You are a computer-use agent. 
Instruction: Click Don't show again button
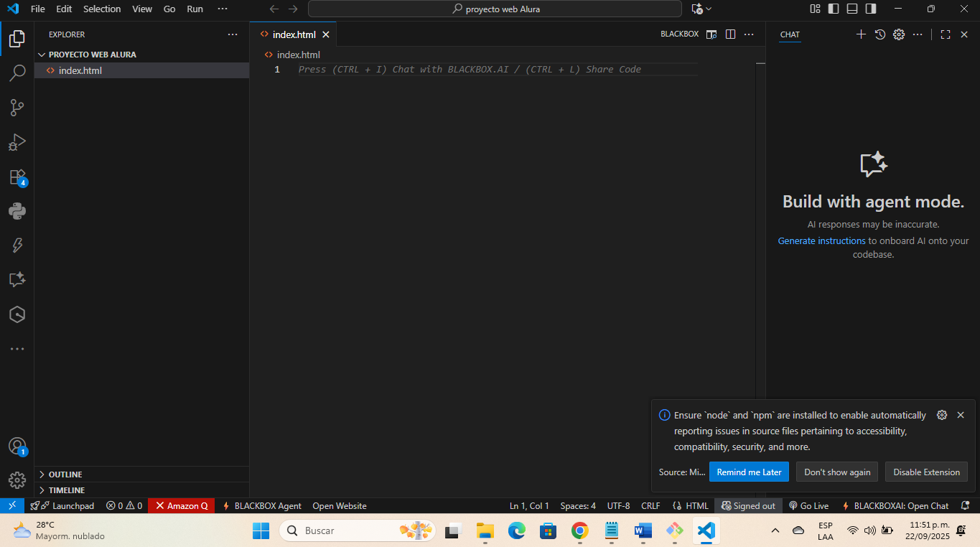tap(837, 472)
